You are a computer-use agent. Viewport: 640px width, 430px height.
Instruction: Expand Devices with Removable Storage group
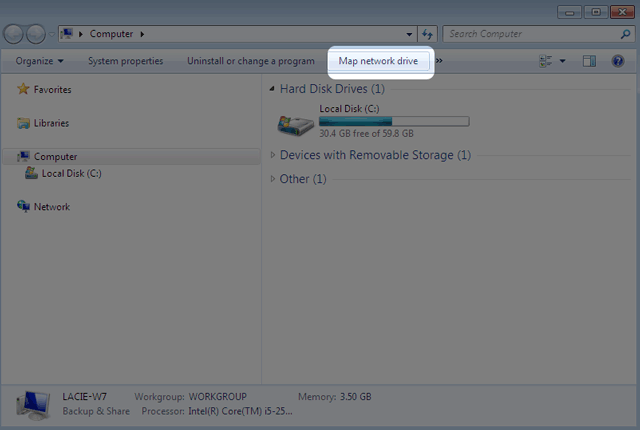pos(272,155)
